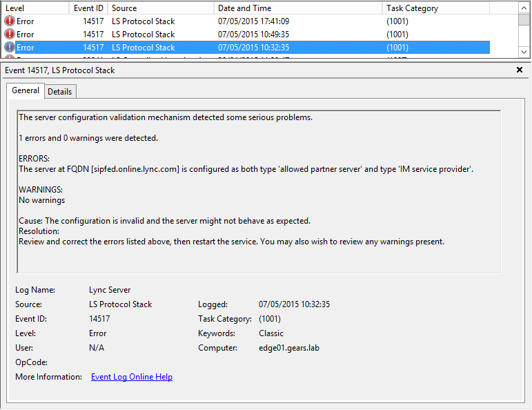532x410 pixels.
Task: Click the Level value Error in details
Action: [98, 333]
